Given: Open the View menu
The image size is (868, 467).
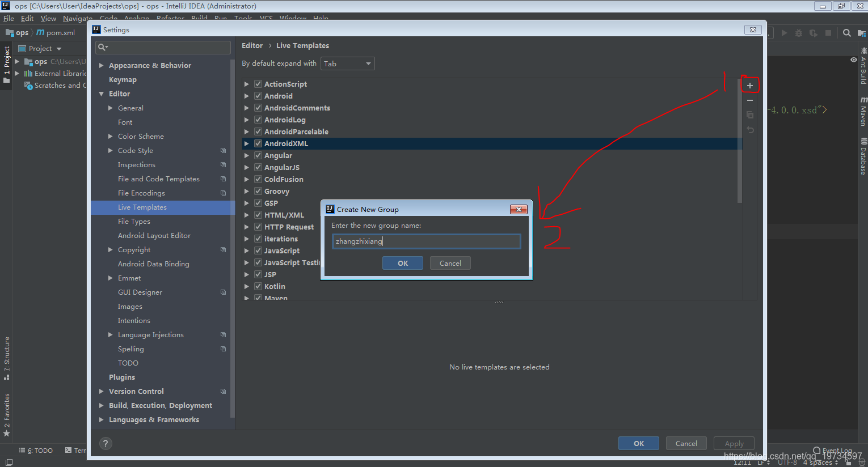Looking at the screenshot, I should [48, 19].
